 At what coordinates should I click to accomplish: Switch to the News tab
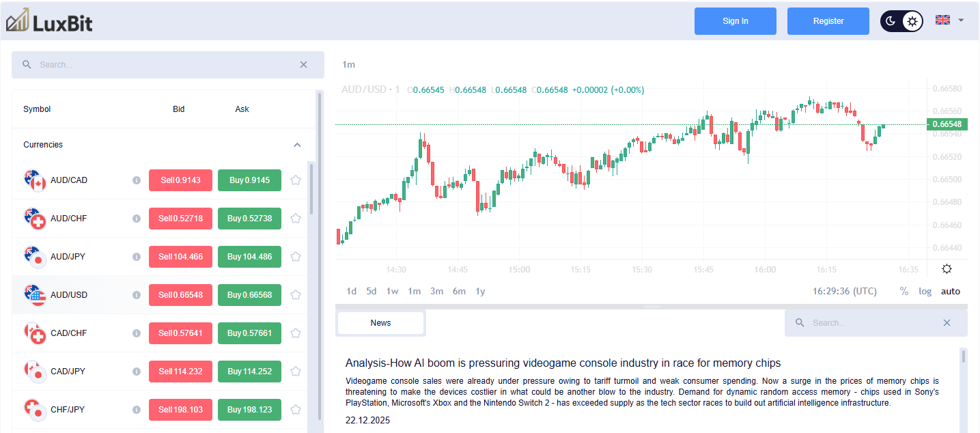pyautogui.click(x=380, y=322)
